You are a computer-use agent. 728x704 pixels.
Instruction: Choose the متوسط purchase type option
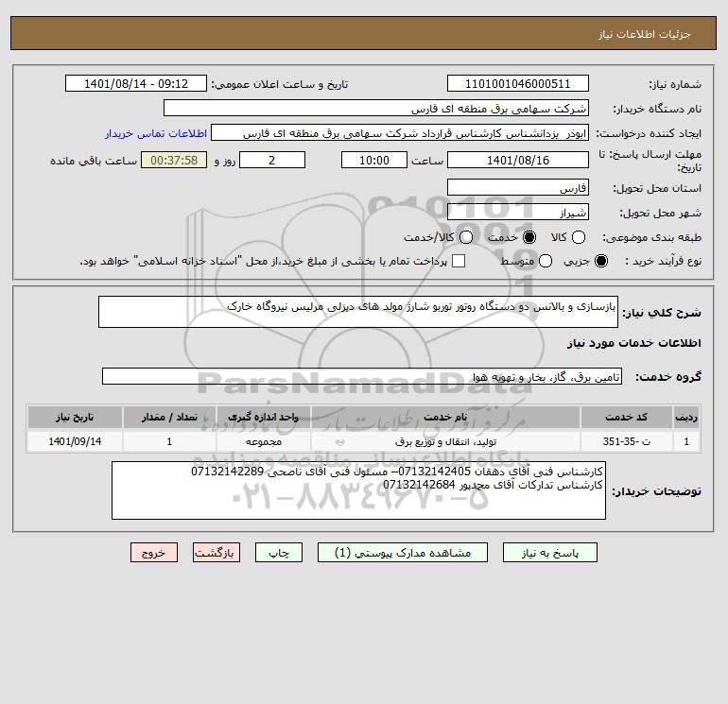[546, 261]
